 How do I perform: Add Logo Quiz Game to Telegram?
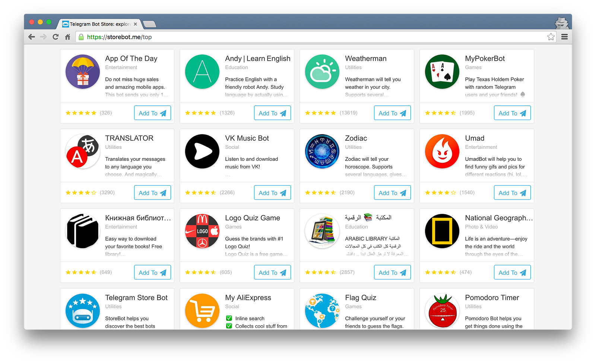tap(272, 272)
